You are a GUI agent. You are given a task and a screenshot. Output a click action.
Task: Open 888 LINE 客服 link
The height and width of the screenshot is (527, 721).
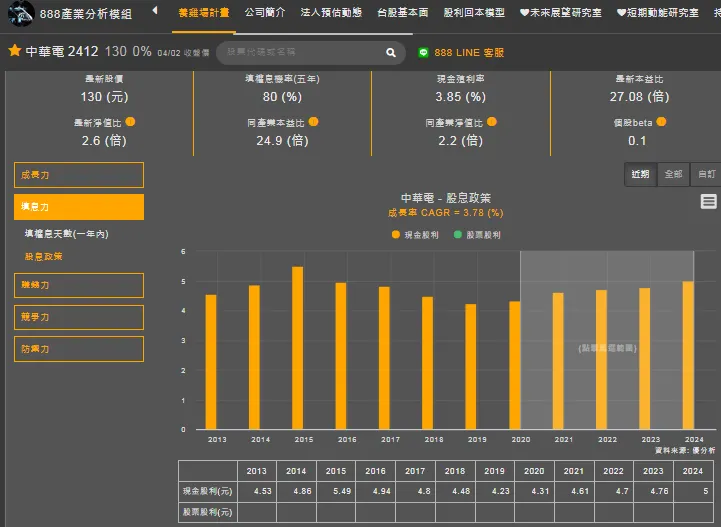click(x=469, y=53)
